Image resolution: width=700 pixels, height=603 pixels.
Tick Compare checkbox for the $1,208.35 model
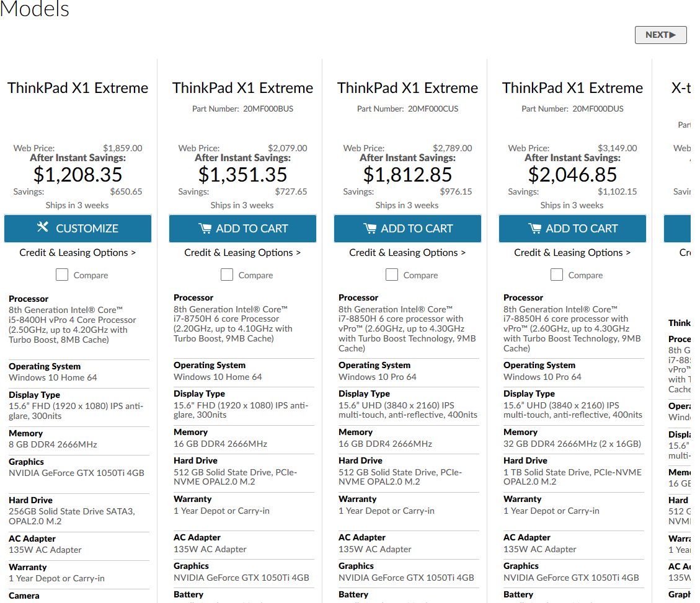coord(62,275)
